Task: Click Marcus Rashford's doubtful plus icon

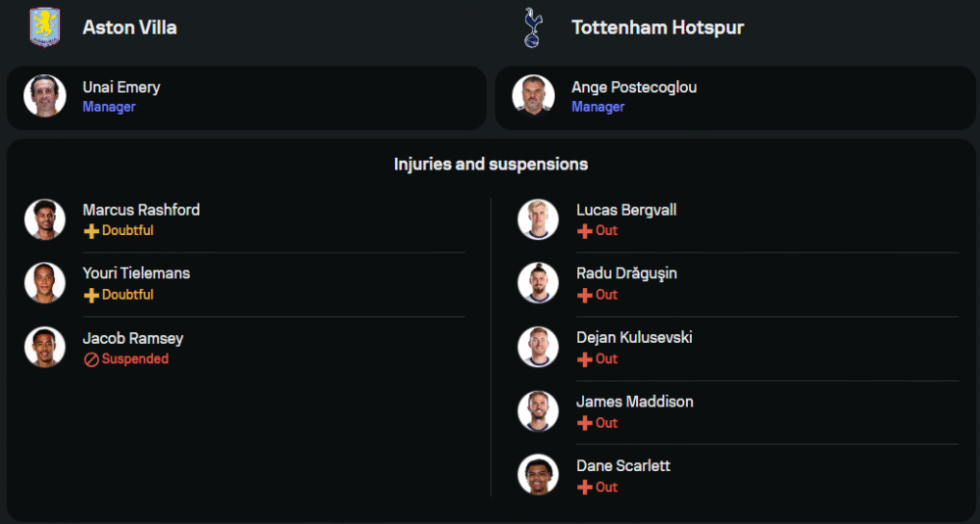Action: (91, 231)
